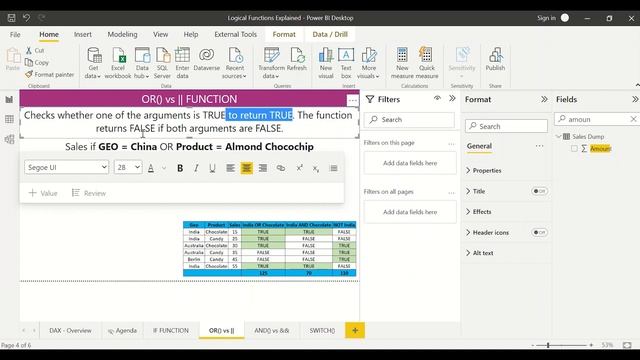Open Data / Drill tab
This screenshot has width=640, height=360.
330,34
